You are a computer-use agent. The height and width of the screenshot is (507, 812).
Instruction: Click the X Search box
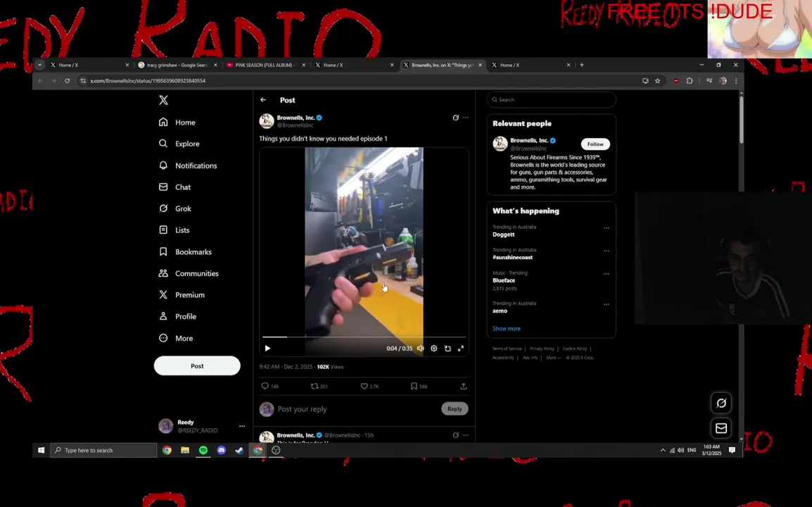[552, 99]
